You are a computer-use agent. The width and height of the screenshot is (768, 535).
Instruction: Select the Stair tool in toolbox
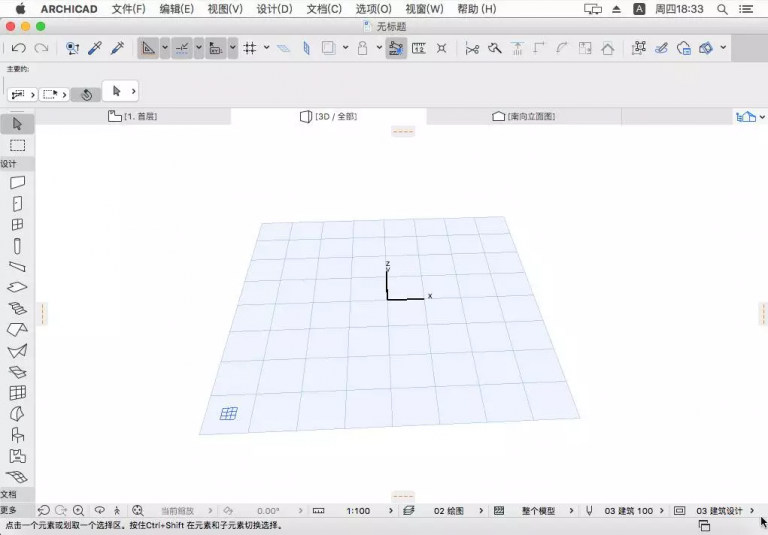coord(17,309)
